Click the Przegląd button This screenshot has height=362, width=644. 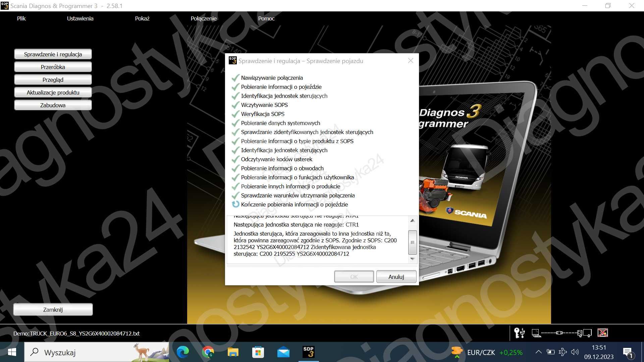pyautogui.click(x=53, y=80)
